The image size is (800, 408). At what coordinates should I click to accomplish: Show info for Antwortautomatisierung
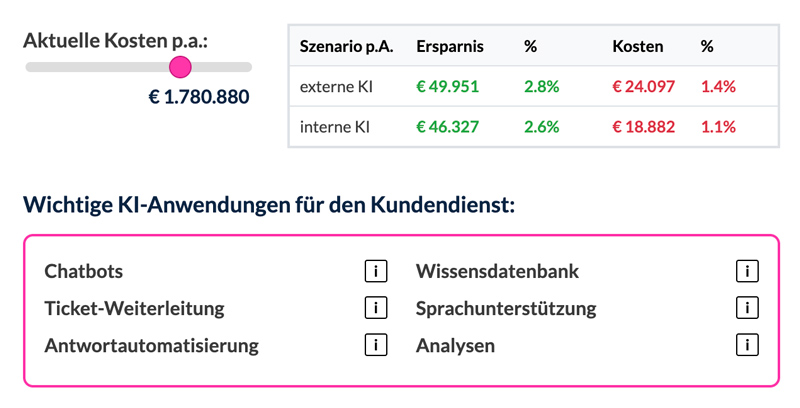click(x=375, y=345)
